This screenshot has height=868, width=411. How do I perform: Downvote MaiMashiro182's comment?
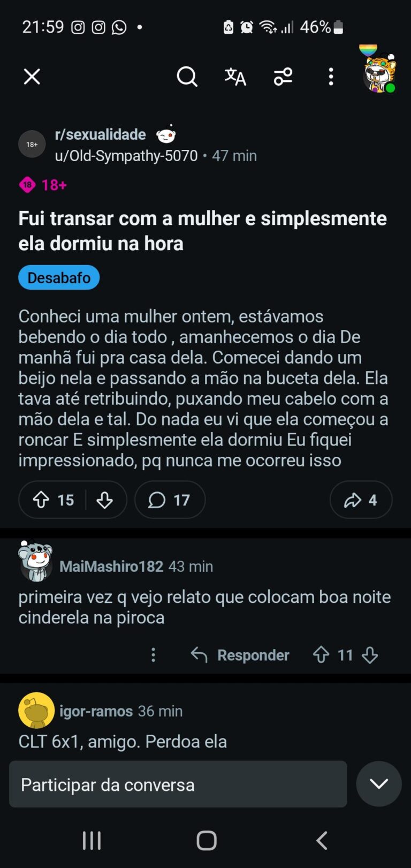[x=370, y=655]
